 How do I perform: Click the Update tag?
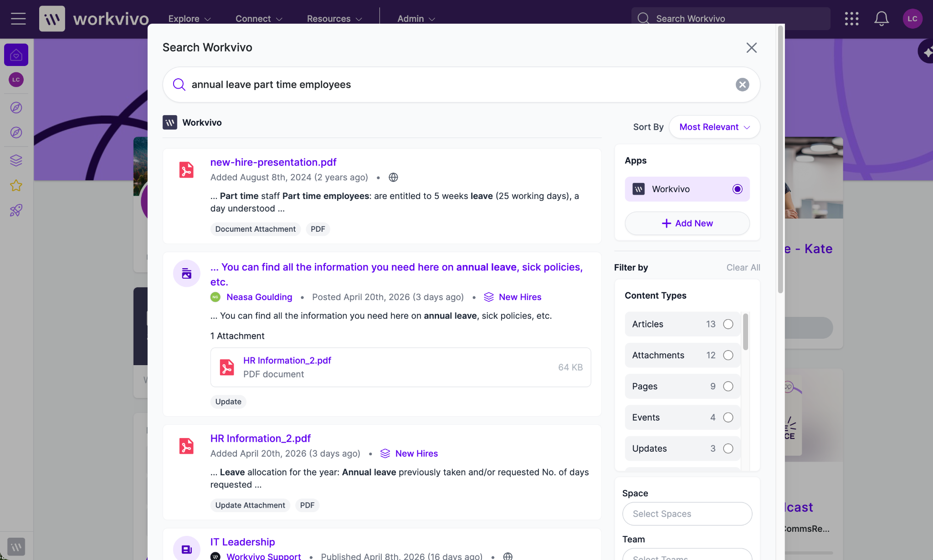point(228,402)
